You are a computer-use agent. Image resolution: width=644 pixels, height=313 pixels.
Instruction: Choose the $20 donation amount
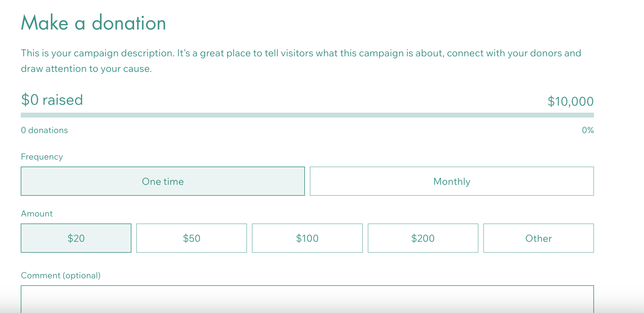point(76,238)
